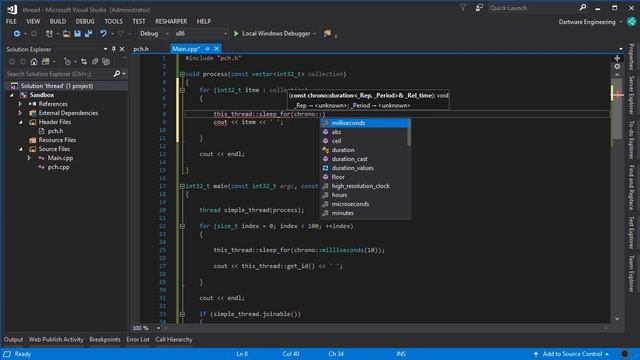Click Add to Source Control
Viewport: 640px width, 360px height.
pos(572,354)
